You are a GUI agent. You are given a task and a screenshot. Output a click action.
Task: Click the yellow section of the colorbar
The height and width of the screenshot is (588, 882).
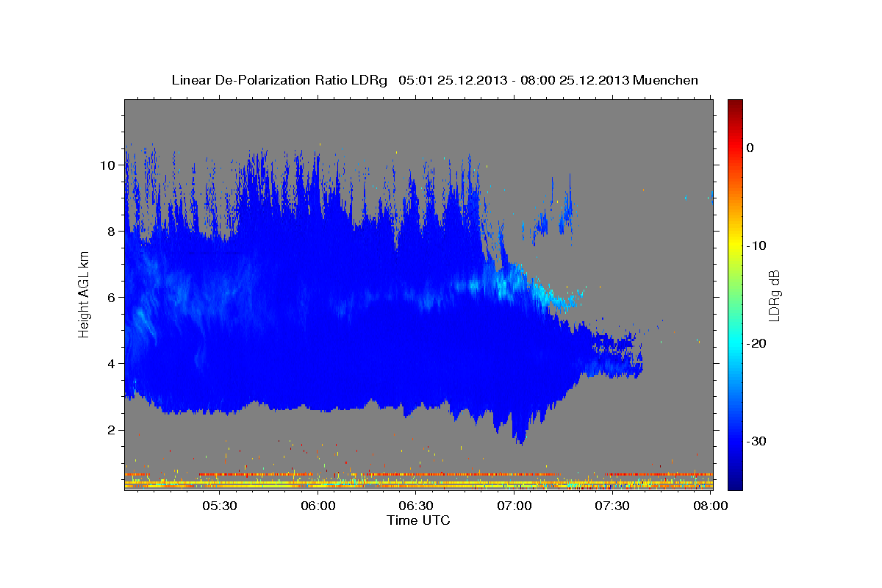(735, 243)
